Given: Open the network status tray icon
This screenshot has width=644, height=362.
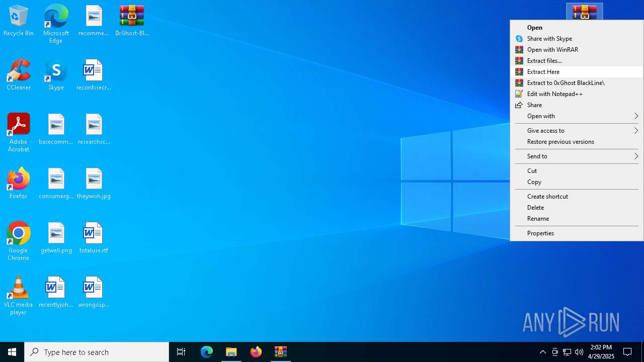Looking at the screenshot, I should tap(567, 352).
